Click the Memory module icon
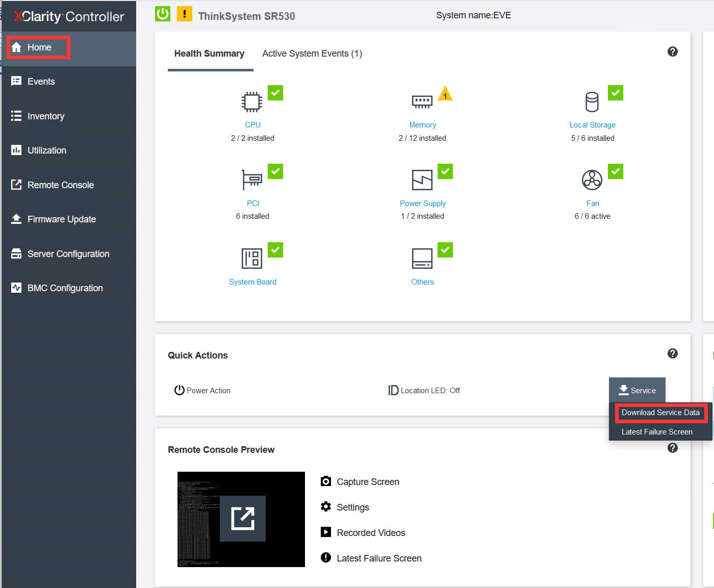The width and height of the screenshot is (714, 588). [422, 102]
